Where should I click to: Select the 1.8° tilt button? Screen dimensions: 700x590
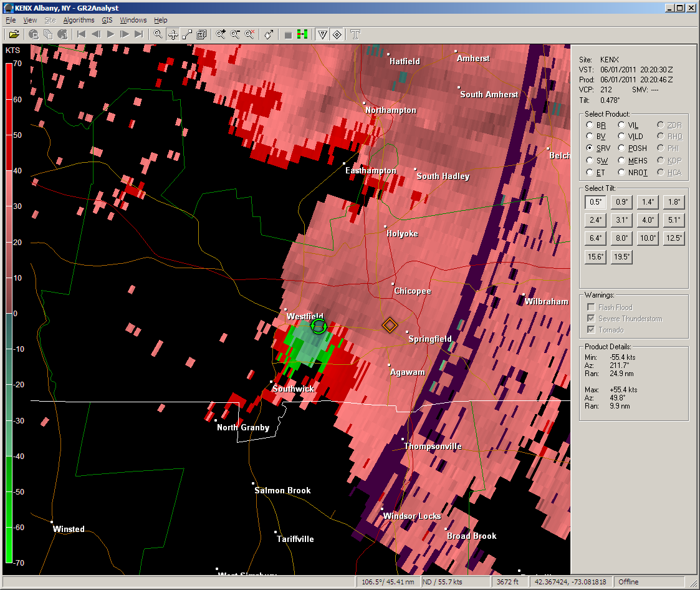coord(674,202)
